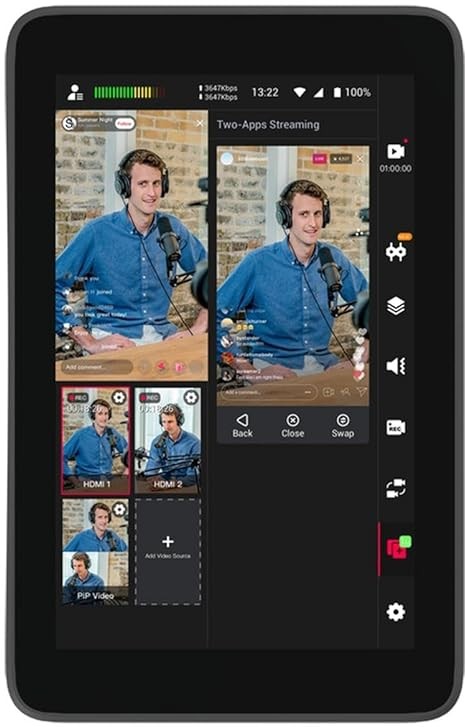Open settings gear on HDMI 1 thumbnail
Screen dimensions: 466x727
119,397
